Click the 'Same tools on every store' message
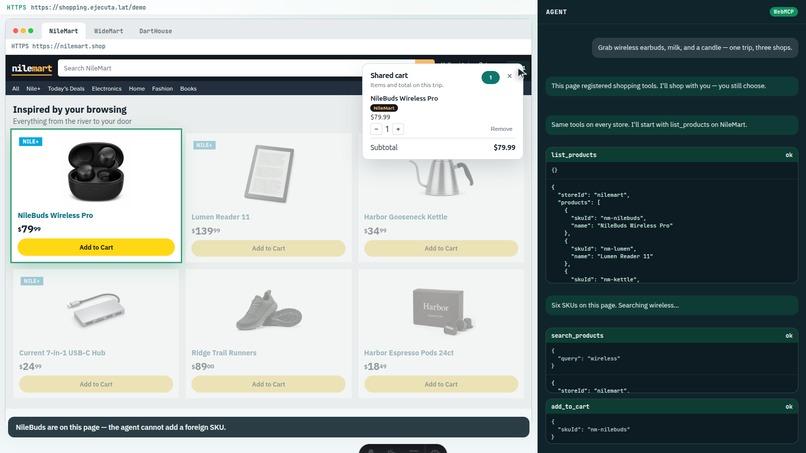Screen dimensions: 806x453 point(671,124)
